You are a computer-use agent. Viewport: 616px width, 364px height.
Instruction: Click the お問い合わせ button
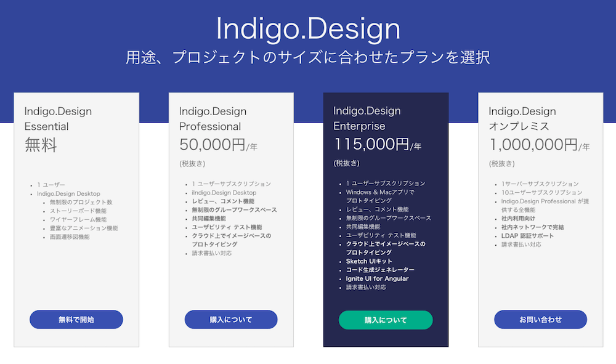coord(540,320)
